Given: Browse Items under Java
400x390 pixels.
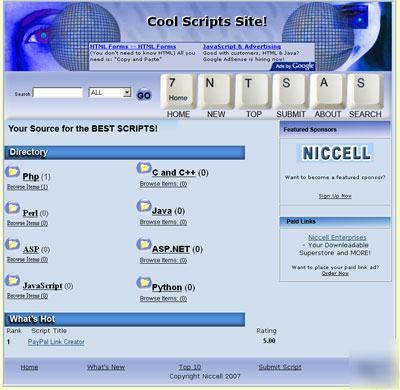Looking at the screenshot, I should coord(163,222).
